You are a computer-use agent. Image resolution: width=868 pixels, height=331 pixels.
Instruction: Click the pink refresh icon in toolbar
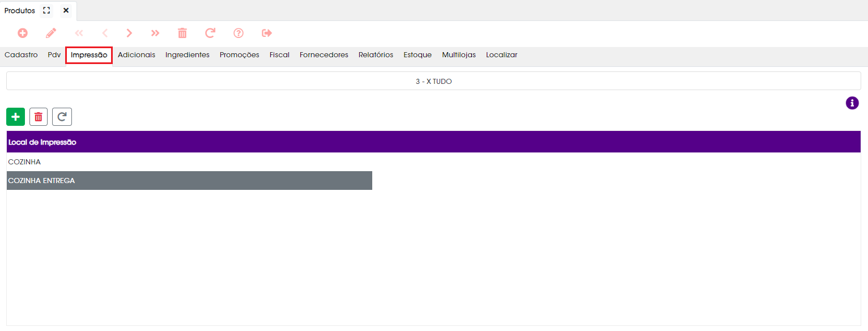(210, 33)
